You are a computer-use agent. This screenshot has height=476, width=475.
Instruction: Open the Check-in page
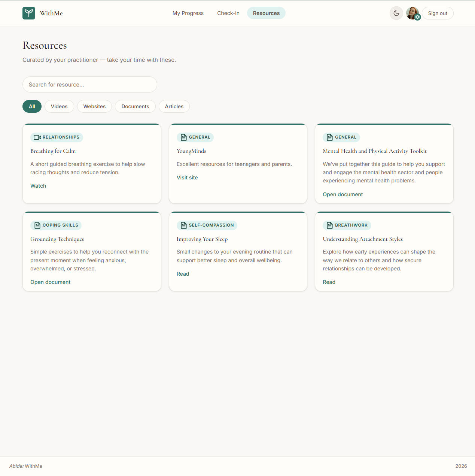click(x=228, y=13)
